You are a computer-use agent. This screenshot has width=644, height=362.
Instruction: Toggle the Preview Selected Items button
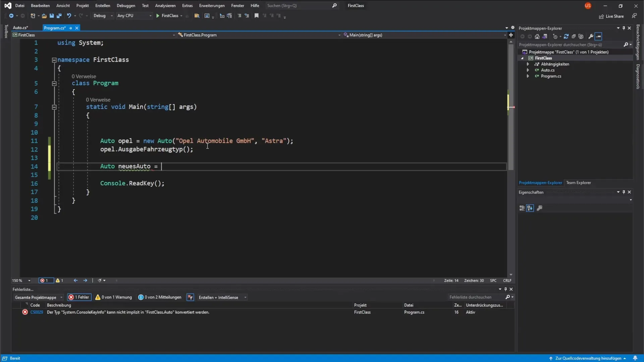pos(599,37)
